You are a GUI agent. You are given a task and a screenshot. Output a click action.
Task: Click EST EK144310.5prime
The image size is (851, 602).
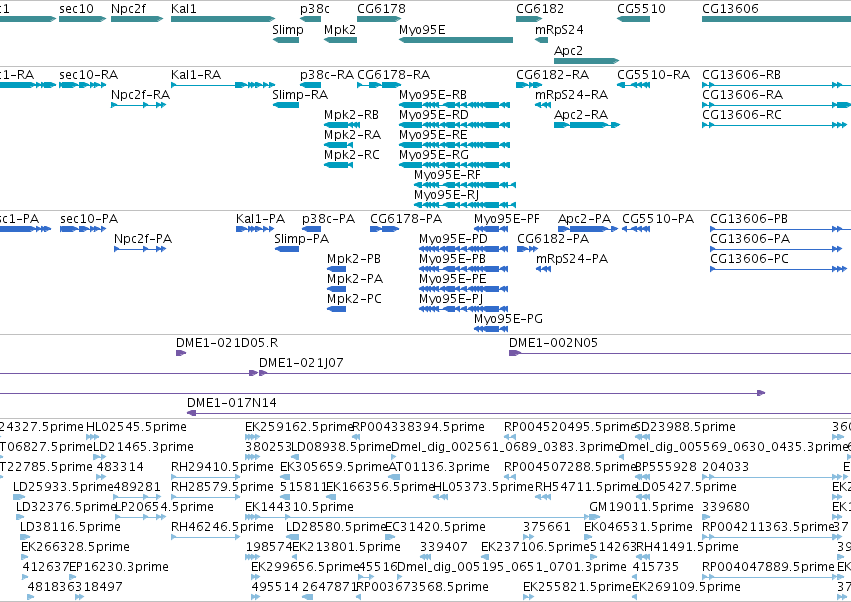pos(299,507)
